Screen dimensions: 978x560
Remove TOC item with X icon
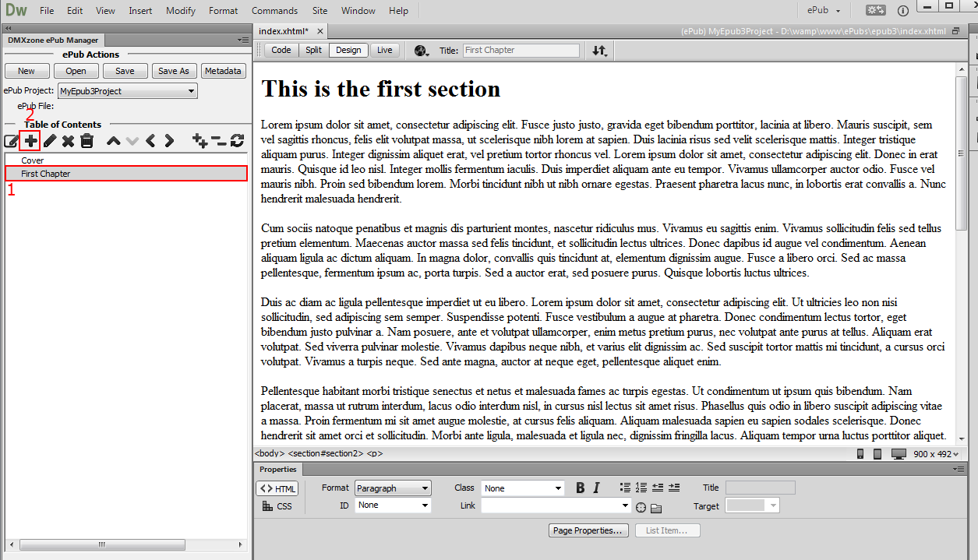(x=69, y=141)
